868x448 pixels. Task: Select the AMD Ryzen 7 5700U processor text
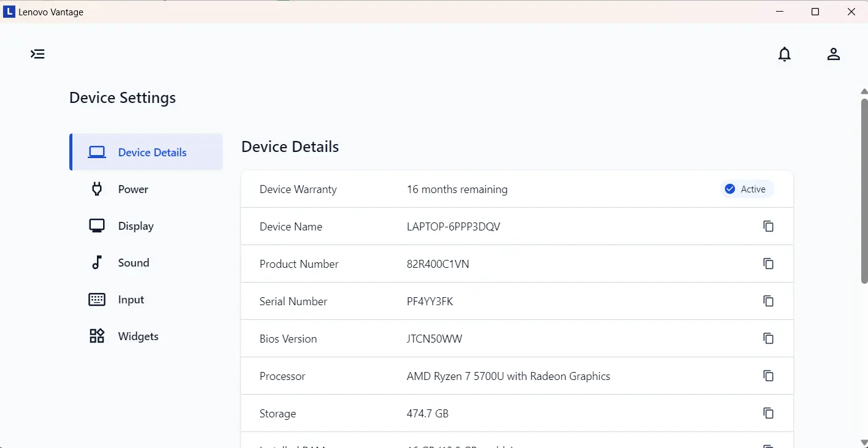point(509,376)
